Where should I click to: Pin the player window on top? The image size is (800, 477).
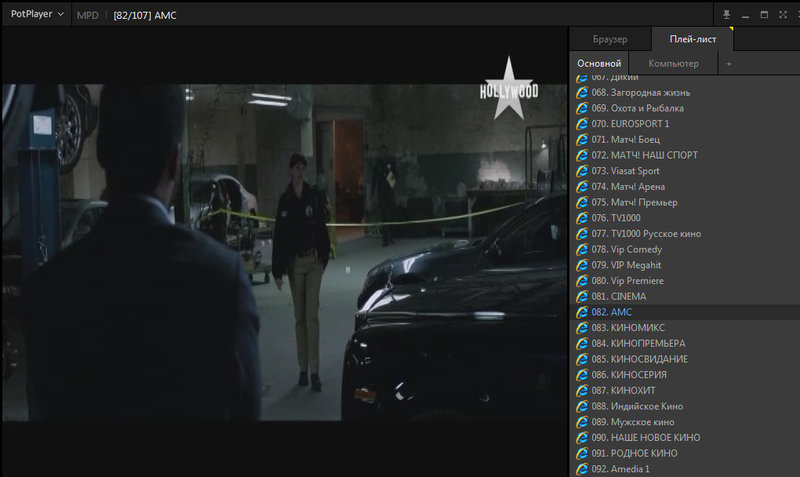point(727,15)
